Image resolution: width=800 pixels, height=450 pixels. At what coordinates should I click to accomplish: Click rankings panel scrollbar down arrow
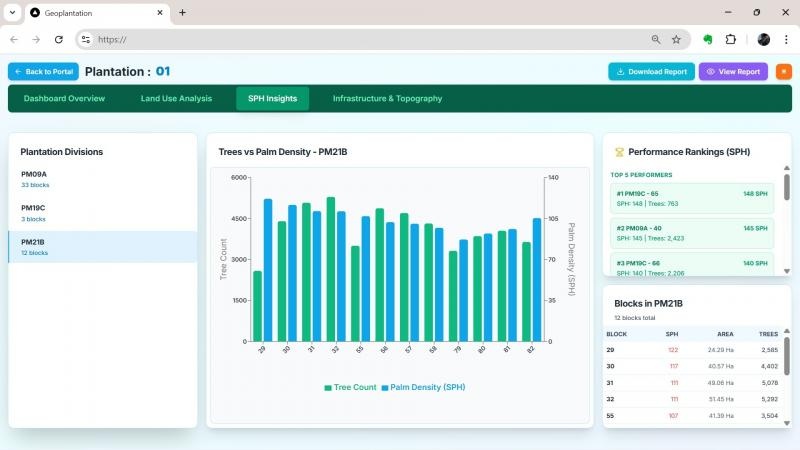point(787,271)
